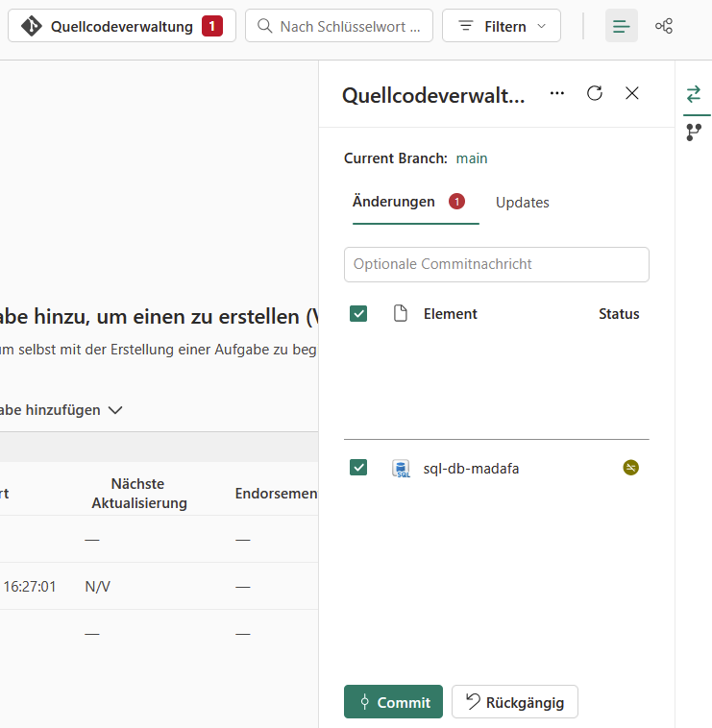Refresh the source control panel
The height and width of the screenshot is (728, 712).
click(595, 93)
